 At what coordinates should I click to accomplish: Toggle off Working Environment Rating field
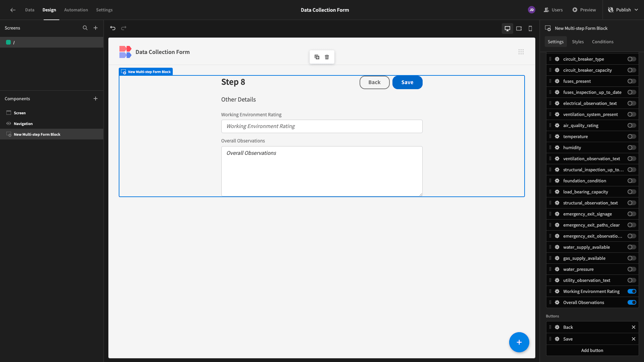click(632, 291)
